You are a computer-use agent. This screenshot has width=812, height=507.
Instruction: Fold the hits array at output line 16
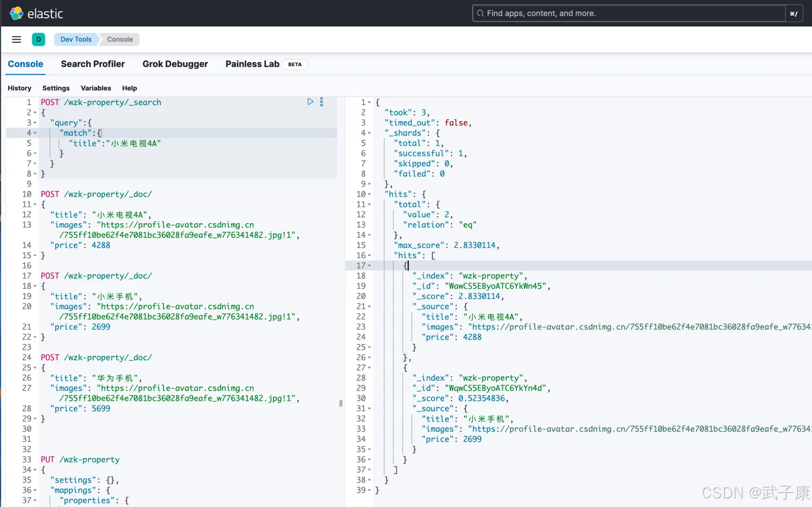coord(369,256)
